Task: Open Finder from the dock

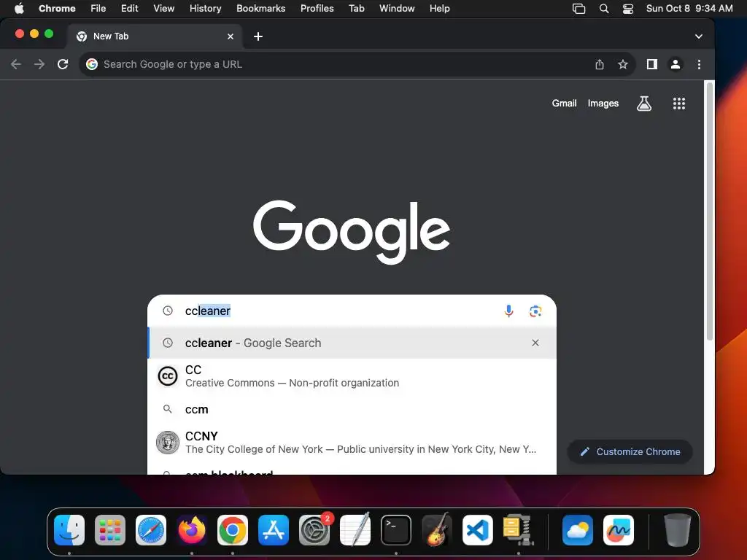Action: pyautogui.click(x=69, y=530)
